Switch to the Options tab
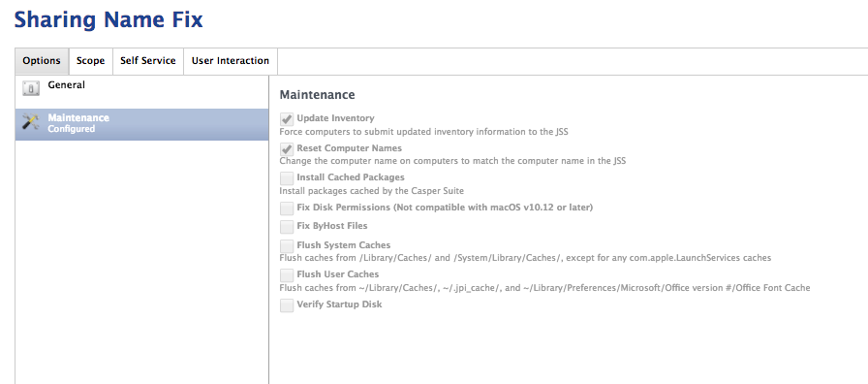The image size is (868, 384). (42, 61)
